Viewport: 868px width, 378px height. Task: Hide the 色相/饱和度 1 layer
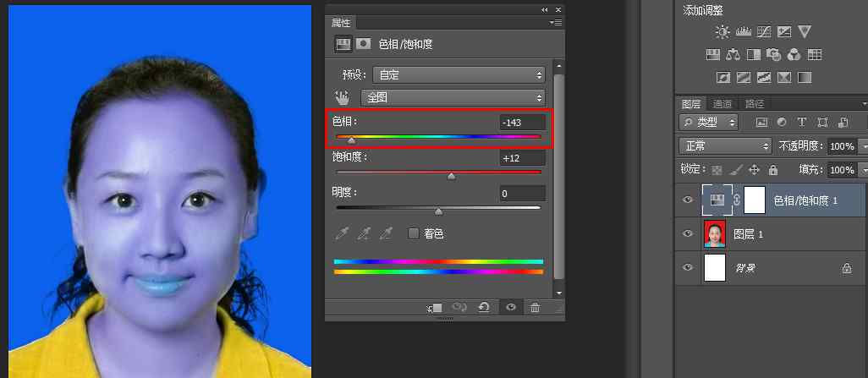[x=688, y=200]
